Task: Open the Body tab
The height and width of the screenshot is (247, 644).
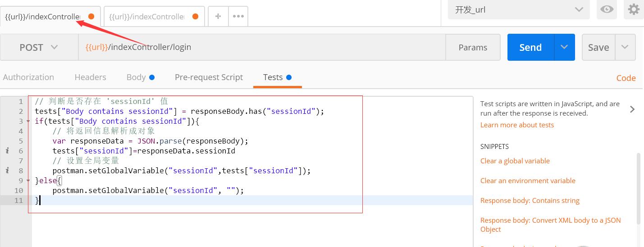Action: pos(140,77)
